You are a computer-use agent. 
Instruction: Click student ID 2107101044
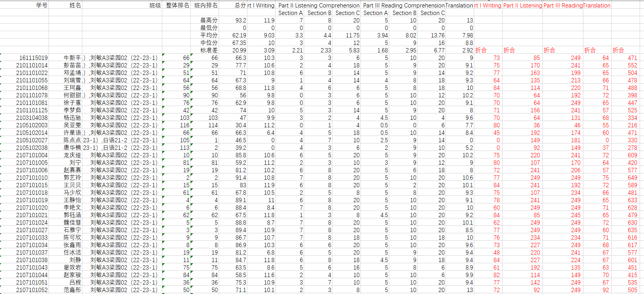click(x=32, y=275)
